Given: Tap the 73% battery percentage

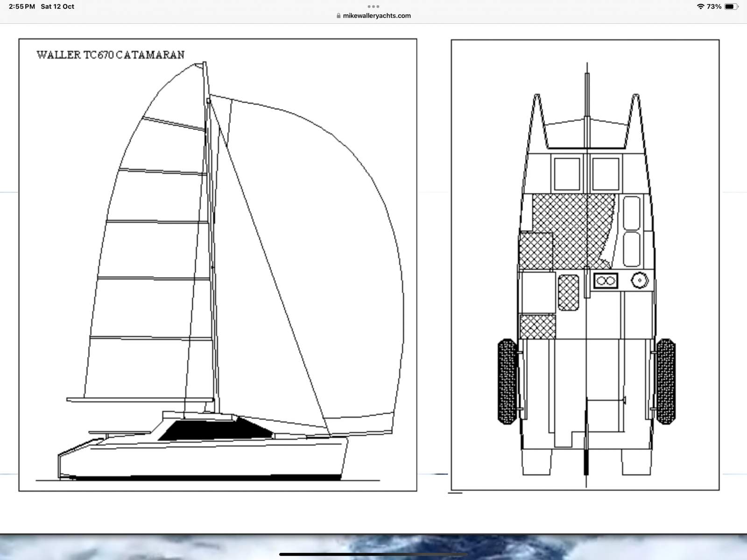Looking at the screenshot, I should point(714,7).
